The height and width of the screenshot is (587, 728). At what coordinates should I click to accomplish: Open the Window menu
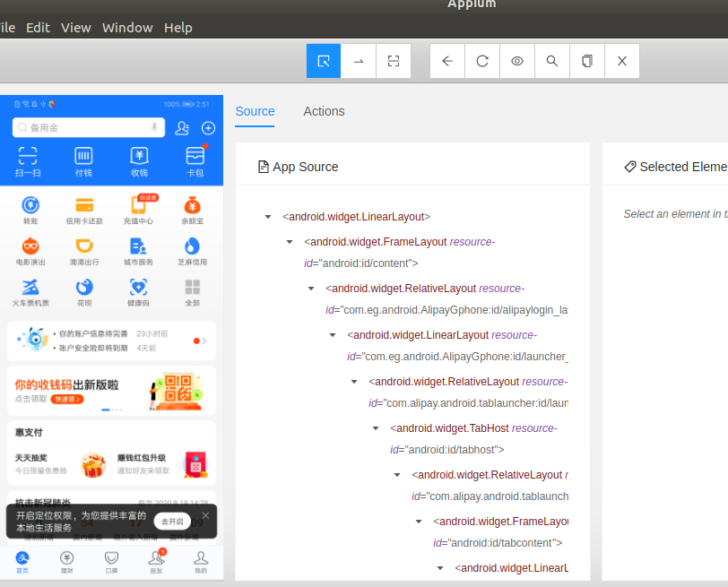coord(127,28)
